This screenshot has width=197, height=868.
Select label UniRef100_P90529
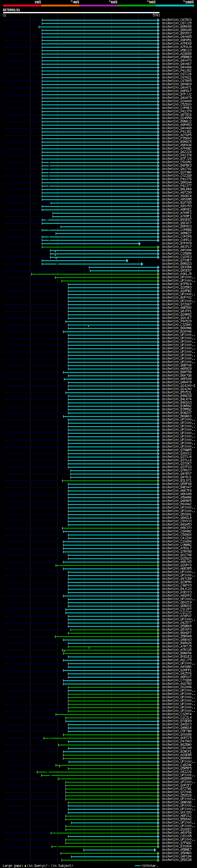coord(177,321)
